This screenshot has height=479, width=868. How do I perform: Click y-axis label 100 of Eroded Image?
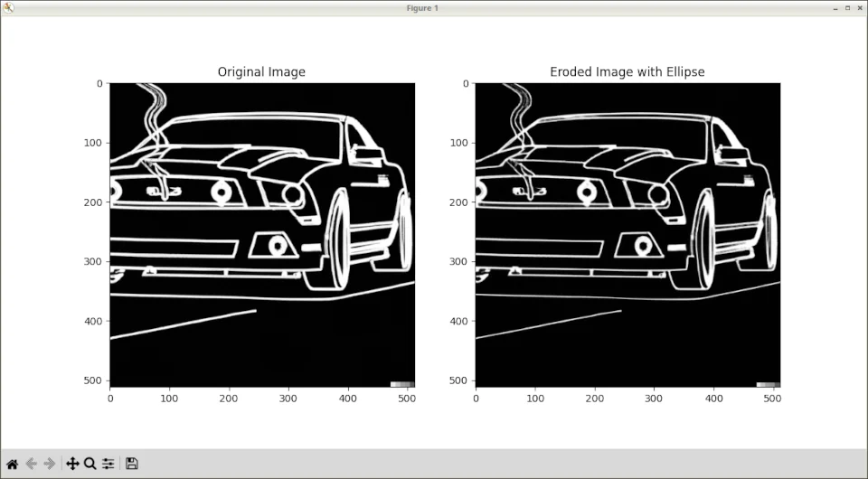click(x=459, y=143)
